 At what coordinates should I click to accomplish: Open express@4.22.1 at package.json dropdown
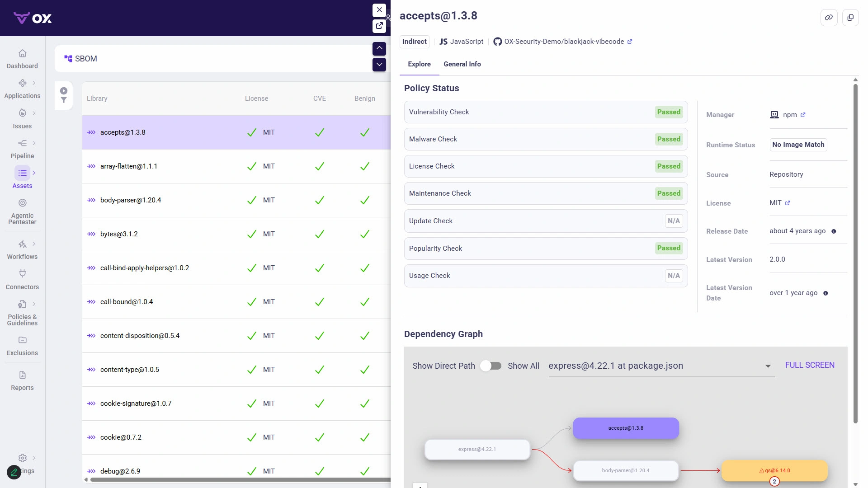(x=660, y=366)
